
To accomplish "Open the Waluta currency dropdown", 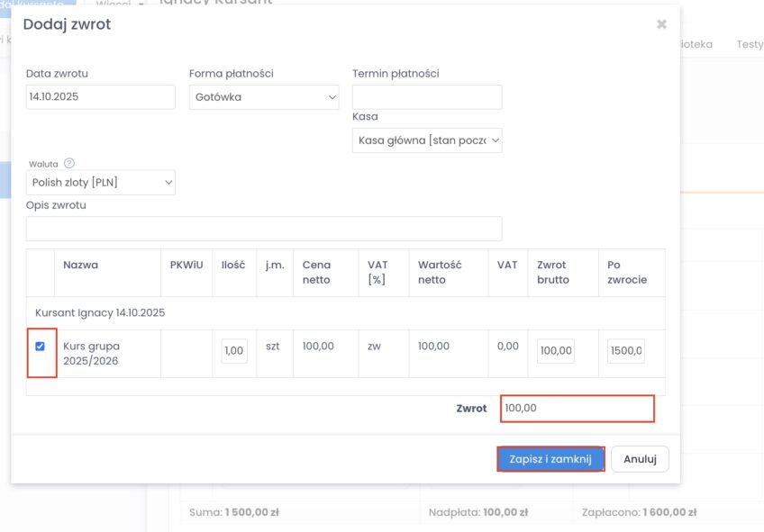I will pyautogui.click(x=101, y=183).
